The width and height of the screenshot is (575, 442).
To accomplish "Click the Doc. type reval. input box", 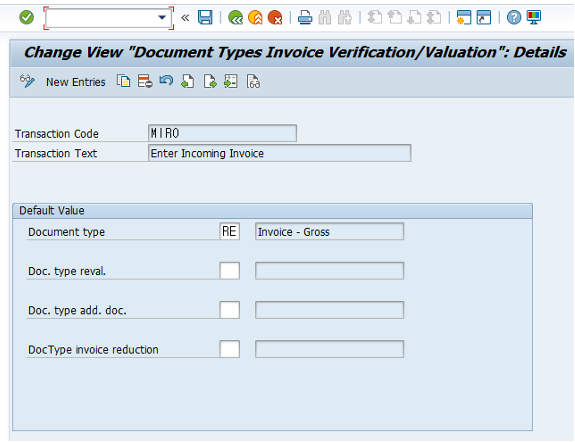I will [230, 271].
